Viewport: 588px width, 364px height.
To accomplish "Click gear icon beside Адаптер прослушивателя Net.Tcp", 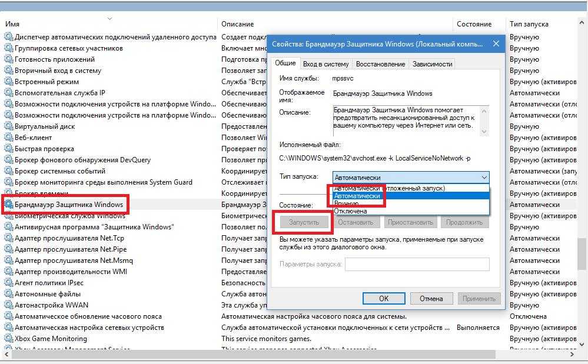I will coord(8,238).
